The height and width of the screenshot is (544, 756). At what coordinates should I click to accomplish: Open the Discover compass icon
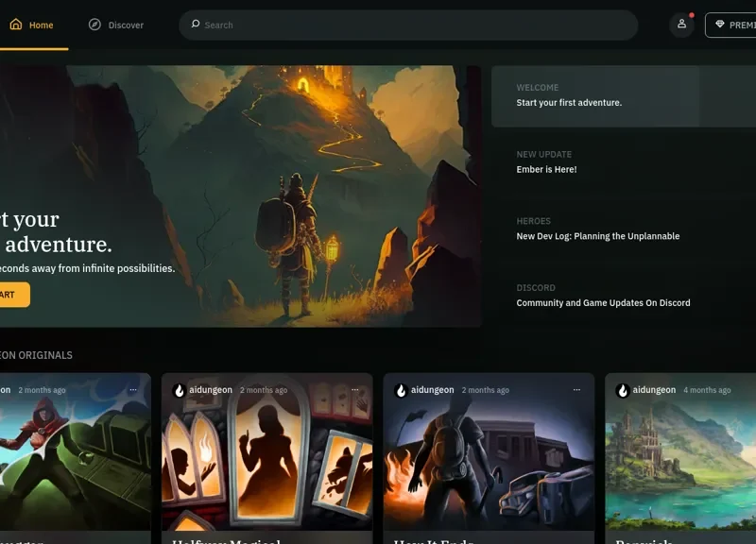point(94,25)
